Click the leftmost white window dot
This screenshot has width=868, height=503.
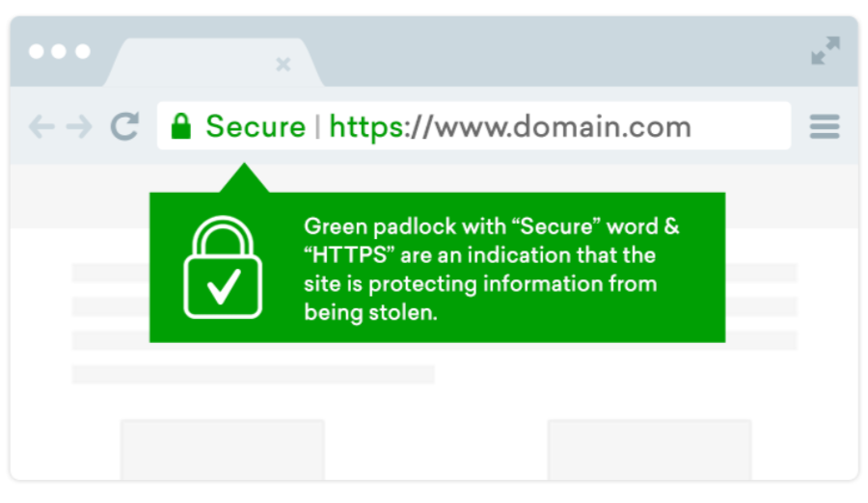pos(37,51)
